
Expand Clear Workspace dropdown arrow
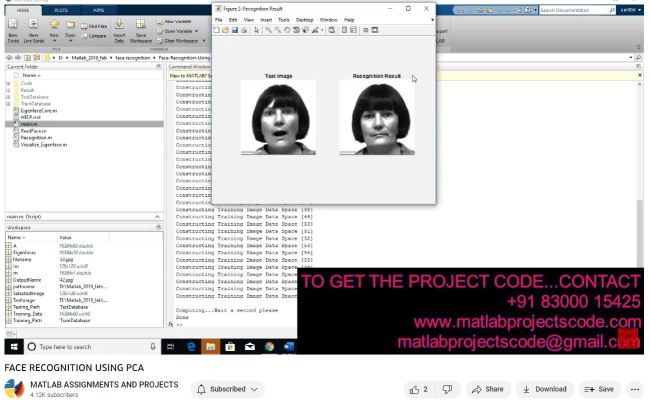204,41
